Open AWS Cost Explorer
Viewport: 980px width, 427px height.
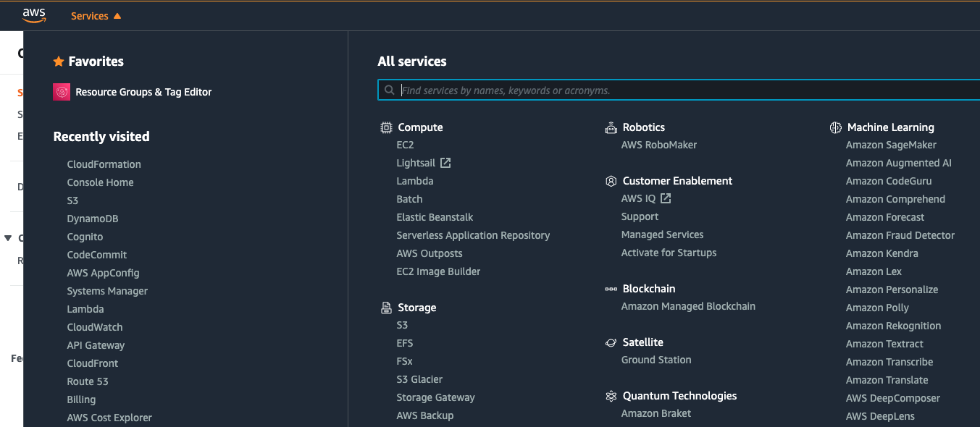point(109,418)
